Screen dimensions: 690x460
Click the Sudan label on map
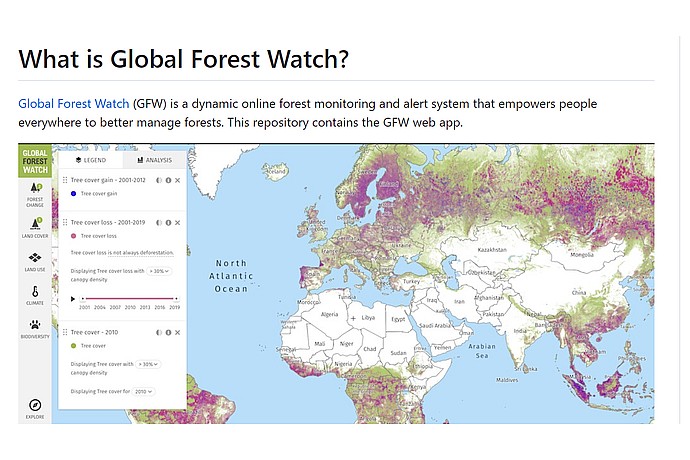[x=398, y=353]
